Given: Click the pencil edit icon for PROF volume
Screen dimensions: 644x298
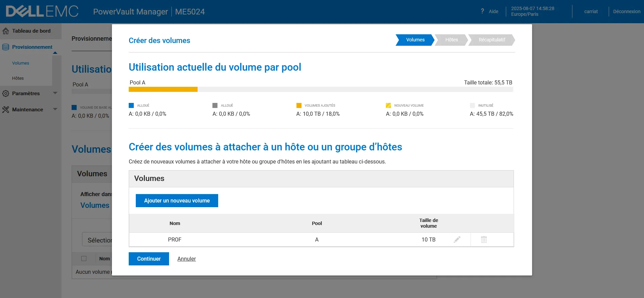Looking at the screenshot, I should point(457,239).
